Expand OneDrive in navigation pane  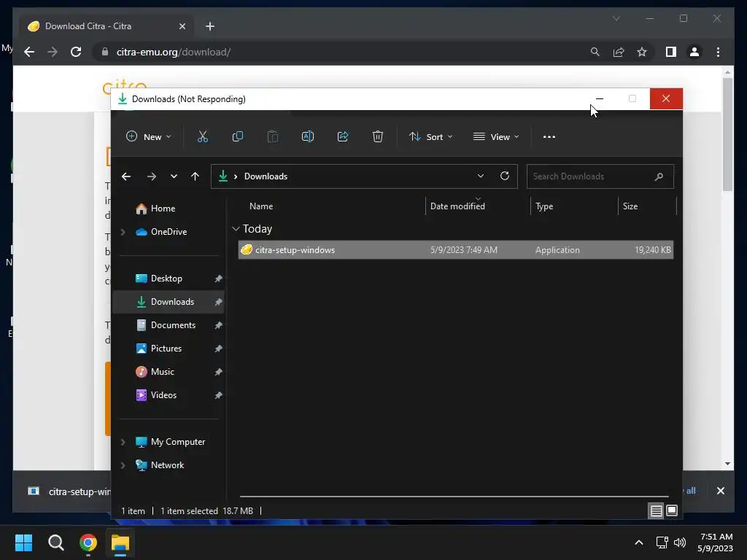tap(123, 232)
